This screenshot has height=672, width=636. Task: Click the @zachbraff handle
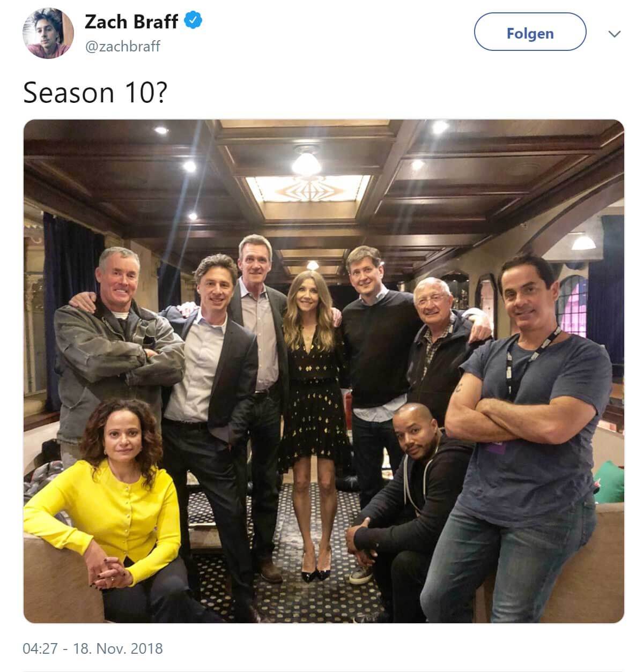click(x=122, y=47)
